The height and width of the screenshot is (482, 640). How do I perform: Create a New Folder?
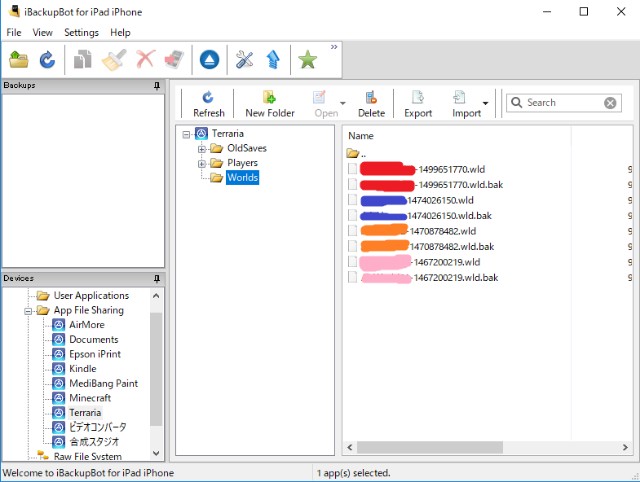pyautogui.click(x=270, y=104)
